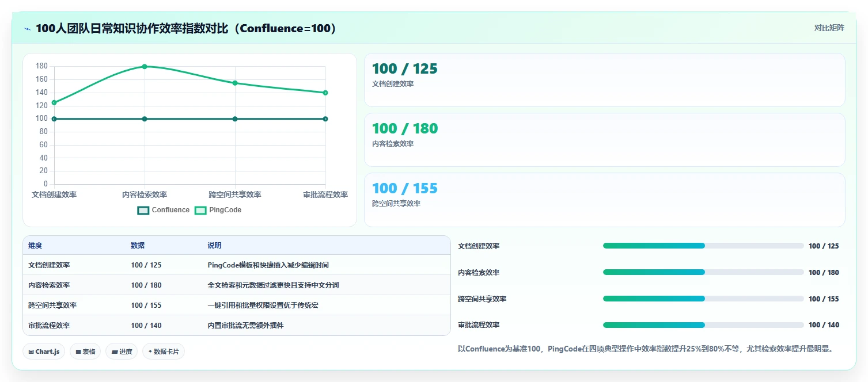Image resolution: width=868 pixels, height=382 pixels.
Task: Click the progress value 100 / 140
Action: pyautogui.click(x=824, y=325)
